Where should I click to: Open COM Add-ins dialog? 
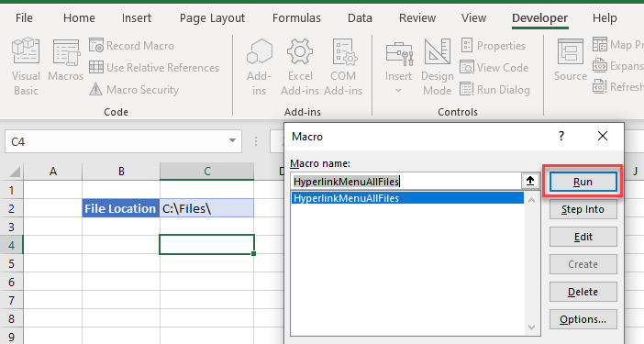(343, 66)
